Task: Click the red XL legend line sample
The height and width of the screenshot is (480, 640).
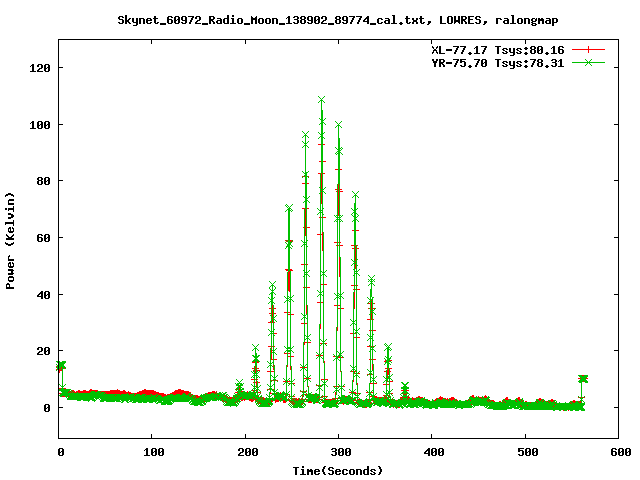Action: click(590, 49)
